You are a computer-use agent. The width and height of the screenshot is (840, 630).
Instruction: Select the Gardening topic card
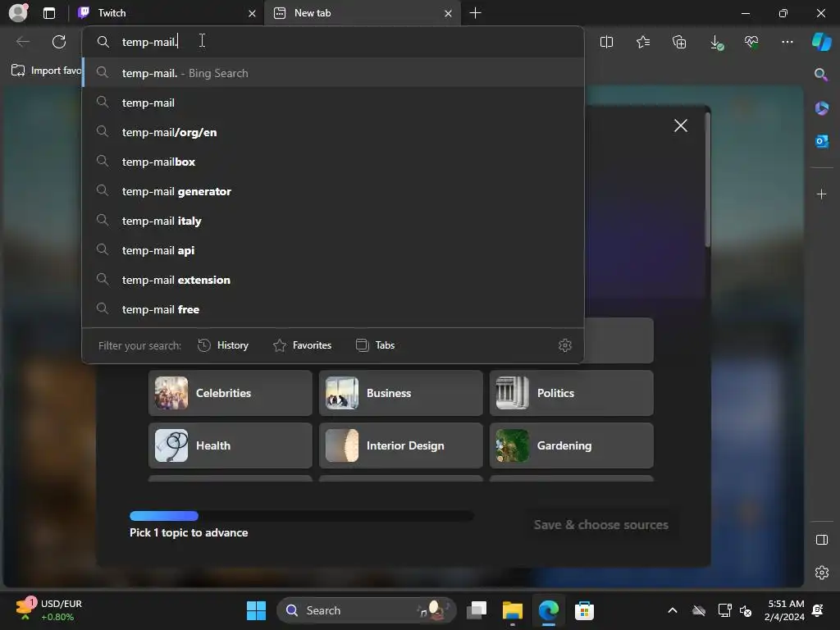tap(571, 445)
